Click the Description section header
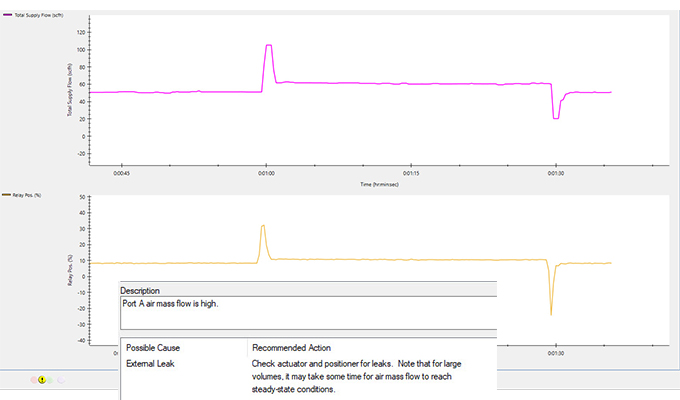680x400 pixels. click(x=140, y=291)
